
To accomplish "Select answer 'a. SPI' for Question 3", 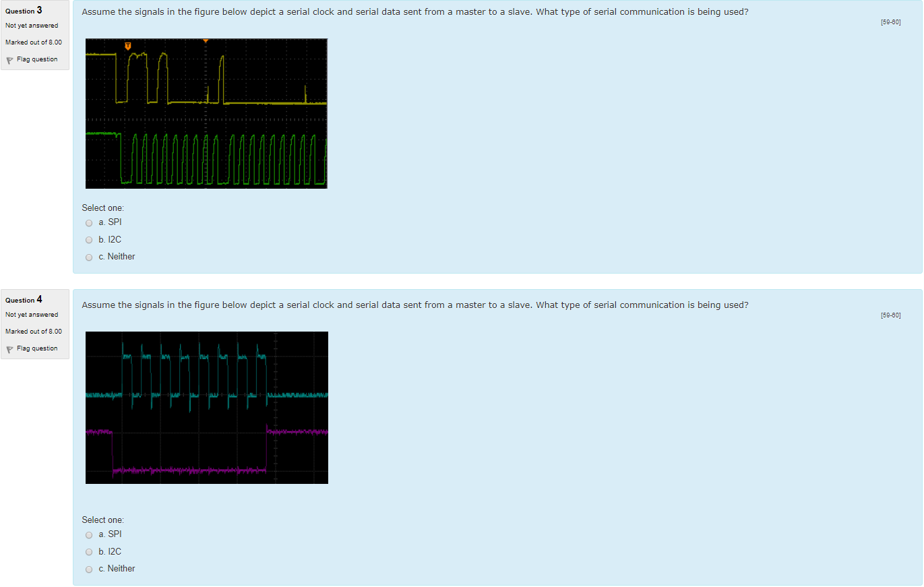I will pos(88,222).
